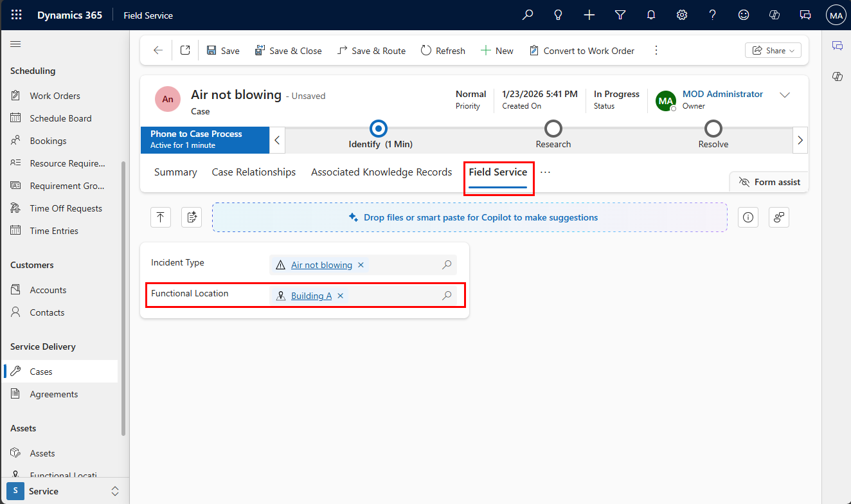Click Form assist button

pos(769,182)
